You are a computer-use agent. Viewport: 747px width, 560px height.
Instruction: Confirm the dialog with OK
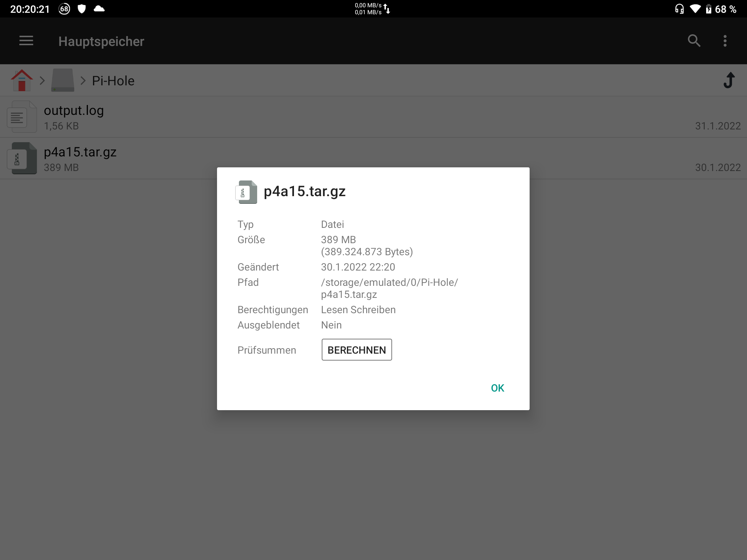point(497,388)
